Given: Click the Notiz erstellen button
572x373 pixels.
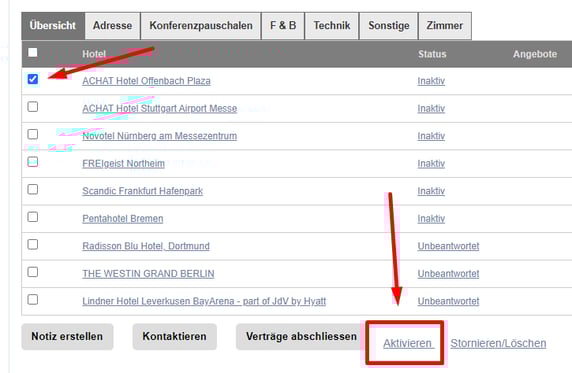Looking at the screenshot, I should tap(67, 337).
